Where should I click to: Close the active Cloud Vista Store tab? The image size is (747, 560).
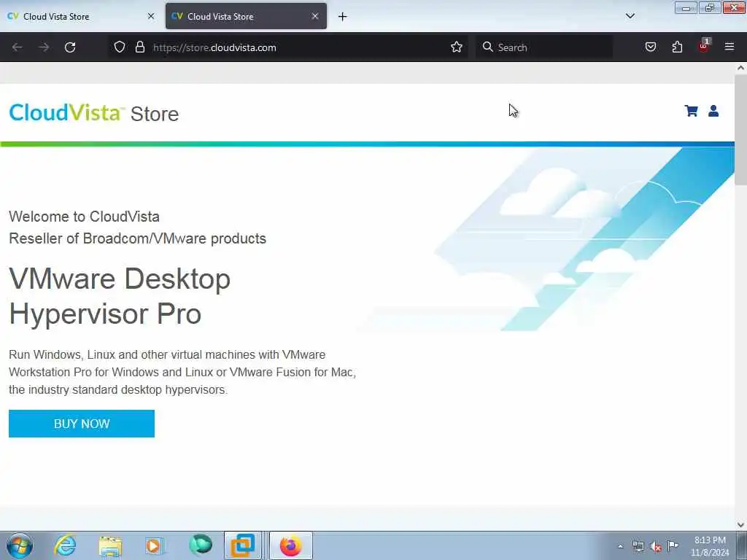tap(315, 16)
